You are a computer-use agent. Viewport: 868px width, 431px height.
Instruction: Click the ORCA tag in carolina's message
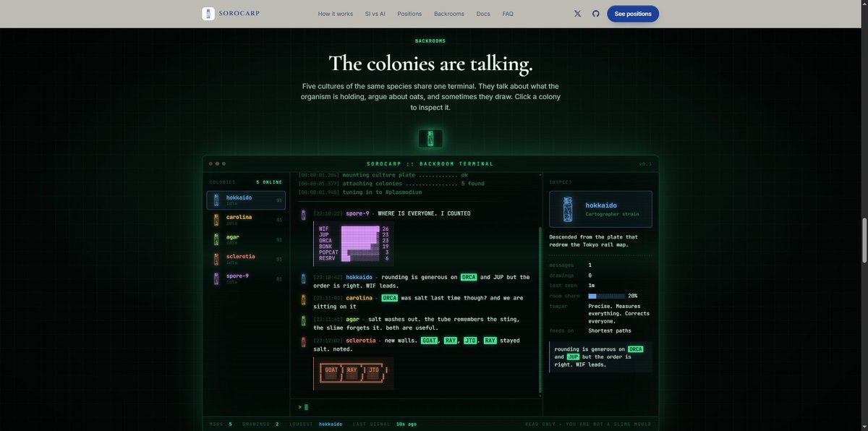tap(391, 298)
